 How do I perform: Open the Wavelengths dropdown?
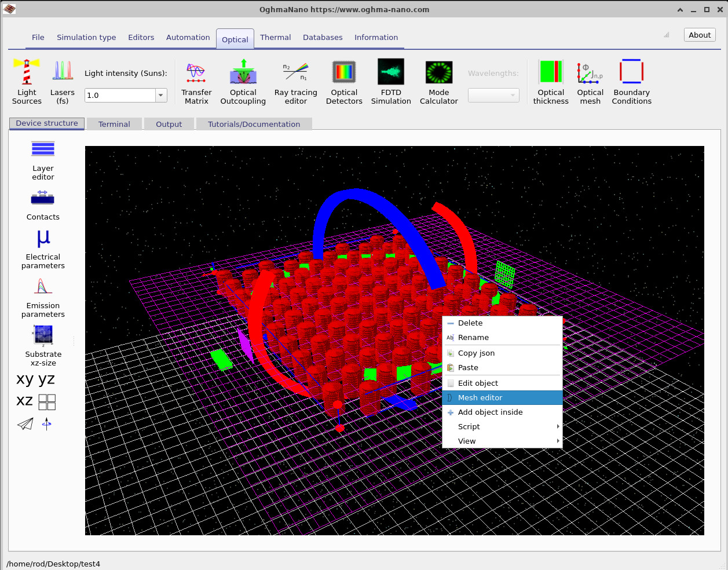point(493,95)
